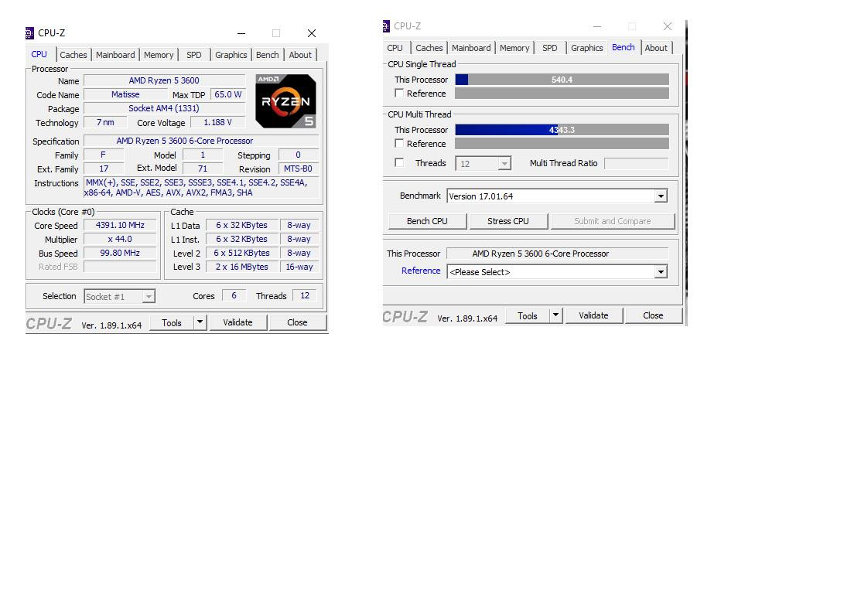Image resolution: width=868 pixels, height=613 pixels.
Task: Enable Reference checkbox under CPU Multi Thread
Action: (x=398, y=143)
